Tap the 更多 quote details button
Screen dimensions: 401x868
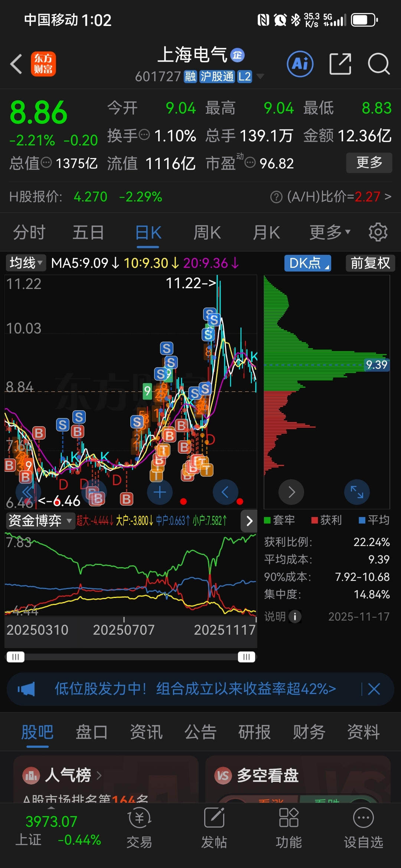pos(369,162)
